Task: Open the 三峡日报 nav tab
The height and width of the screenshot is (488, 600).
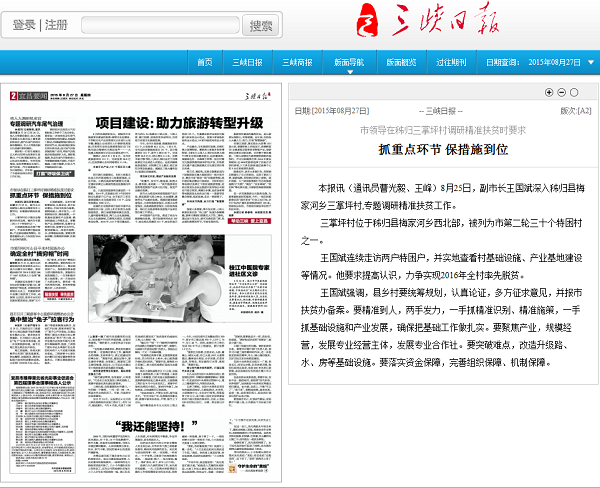Action: [x=247, y=62]
